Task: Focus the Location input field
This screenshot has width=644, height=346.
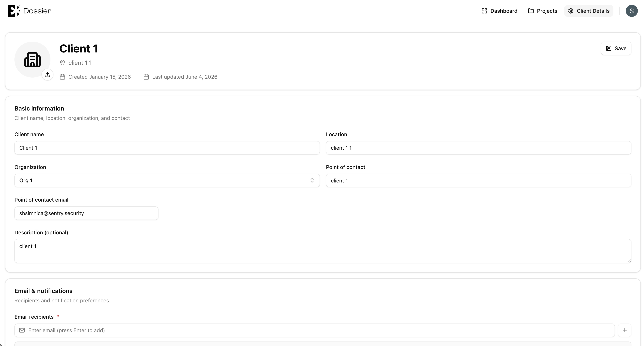Action: (479, 148)
